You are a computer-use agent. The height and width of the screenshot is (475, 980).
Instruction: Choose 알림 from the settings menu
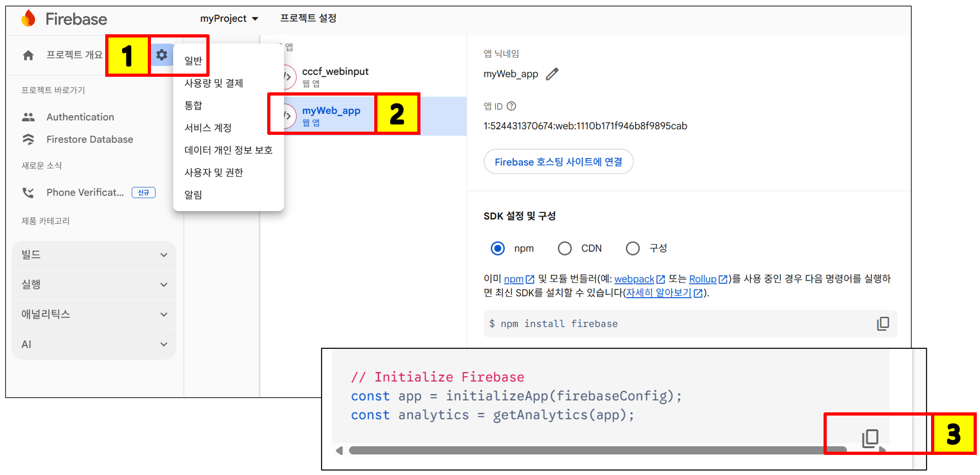(193, 195)
